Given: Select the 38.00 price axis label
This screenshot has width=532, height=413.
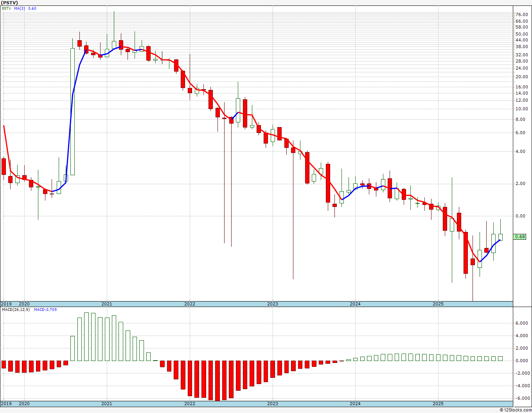Looking at the screenshot, I should (522, 47).
